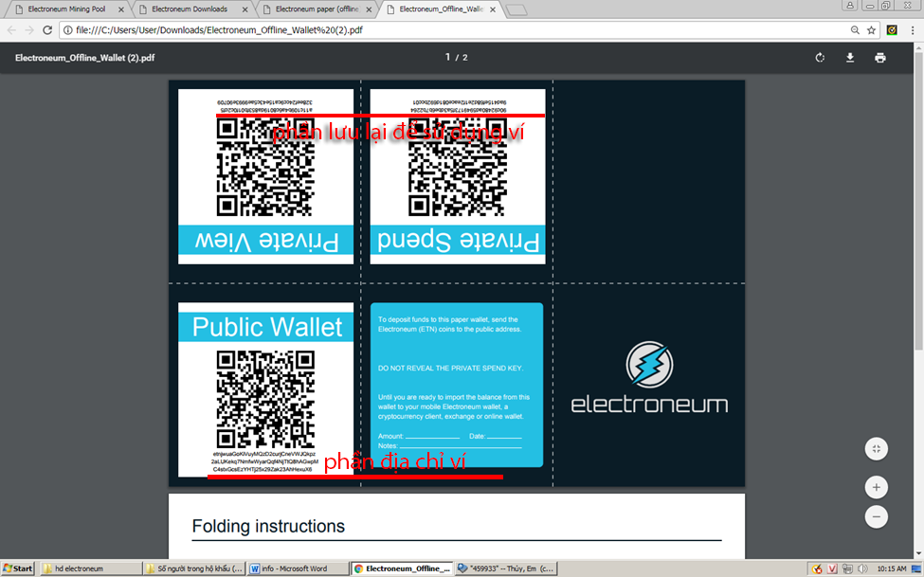
Task: Bookmark this page with the star icon
Action: 871,29
